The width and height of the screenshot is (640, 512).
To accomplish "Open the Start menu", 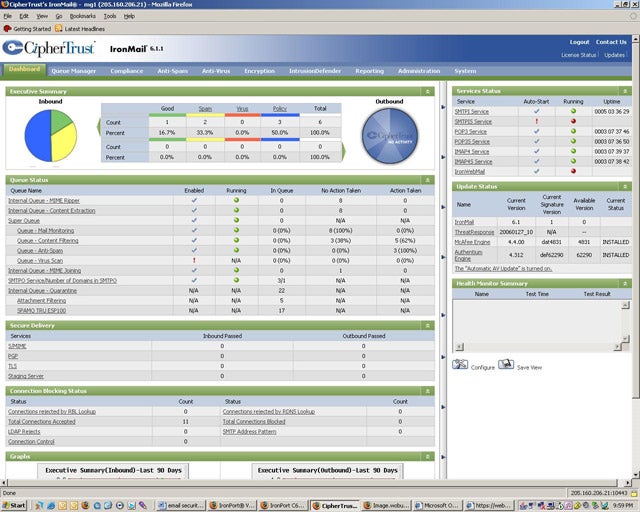I will click(14, 505).
